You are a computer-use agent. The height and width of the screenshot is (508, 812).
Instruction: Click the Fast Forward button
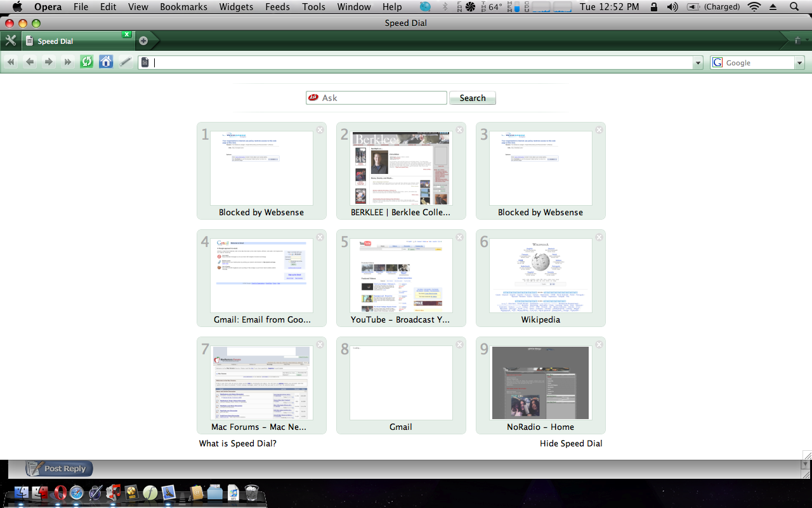[x=68, y=62]
